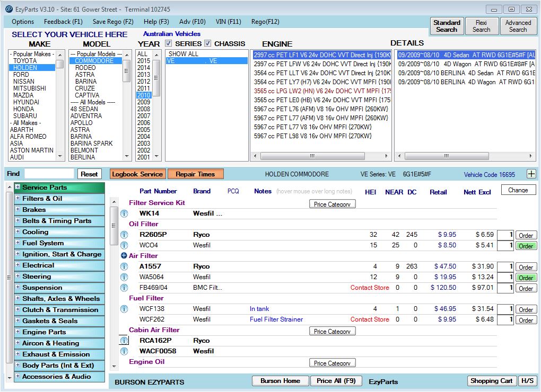The image size is (541, 392).
Task: Toggle the SERIES checkbox
Action: (168, 43)
